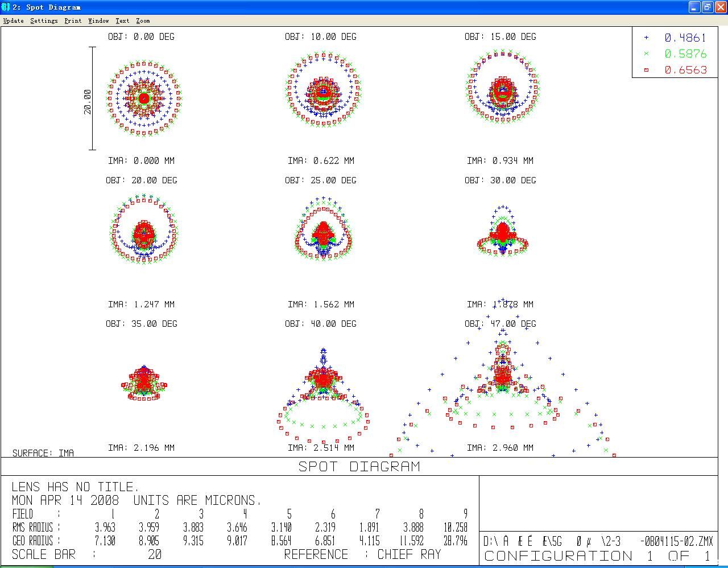Minimize the Spot Diagram window

click(694, 7)
